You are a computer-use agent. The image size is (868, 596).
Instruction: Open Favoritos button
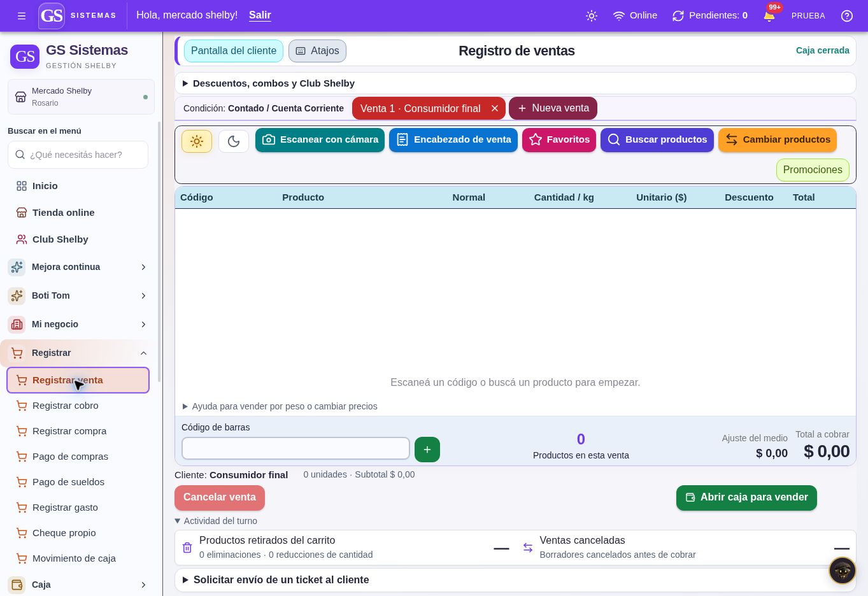pos(559,140)
